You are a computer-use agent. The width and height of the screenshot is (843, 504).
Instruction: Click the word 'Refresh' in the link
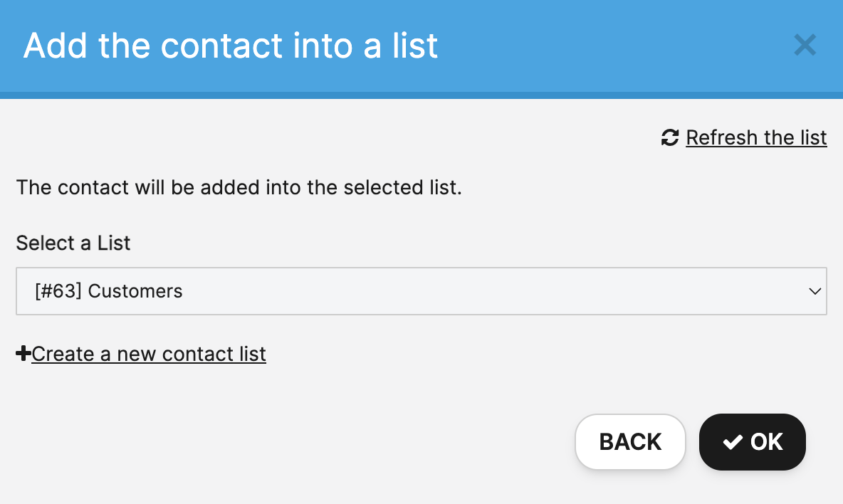[721, 137]
